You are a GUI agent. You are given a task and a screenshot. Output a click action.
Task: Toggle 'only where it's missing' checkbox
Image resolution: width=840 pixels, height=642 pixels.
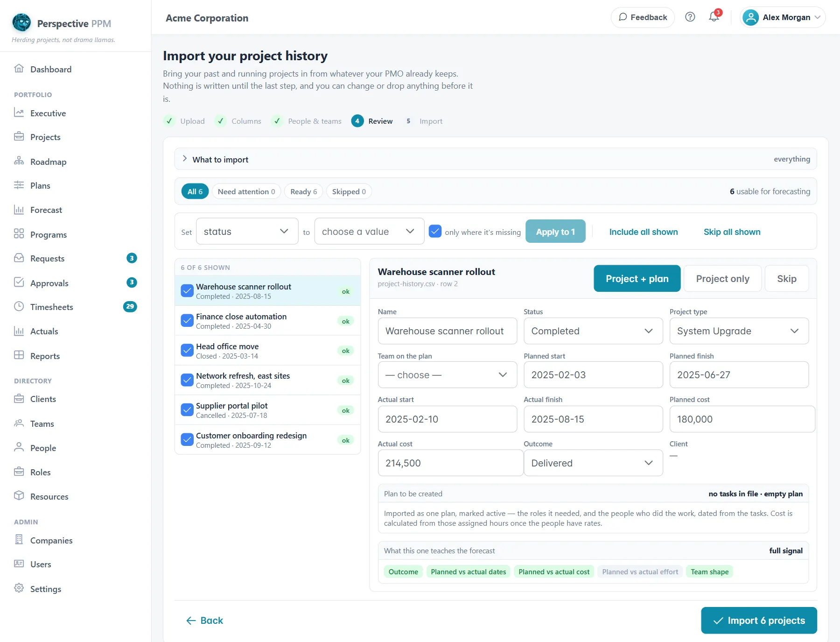[x=435, y=231]
